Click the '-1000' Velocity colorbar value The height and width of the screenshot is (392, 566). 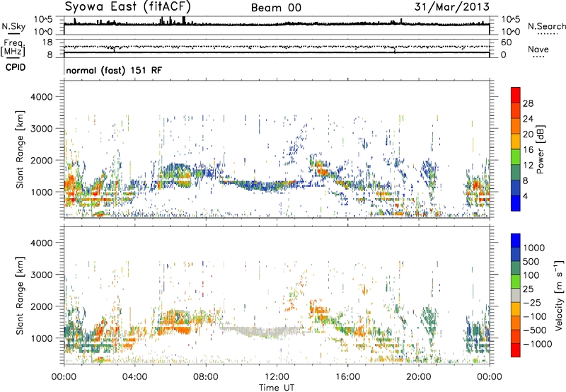[x=538, y=344]
